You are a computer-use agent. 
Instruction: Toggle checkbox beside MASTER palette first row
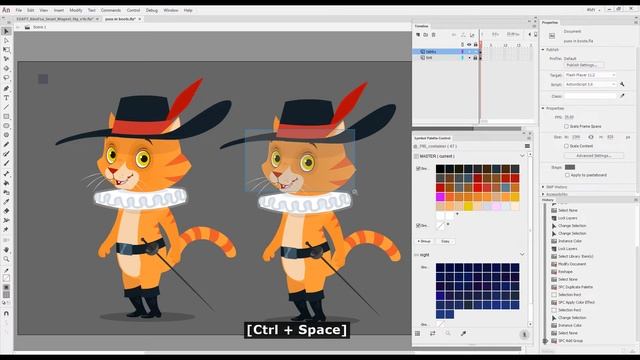[x=418, y=168]
